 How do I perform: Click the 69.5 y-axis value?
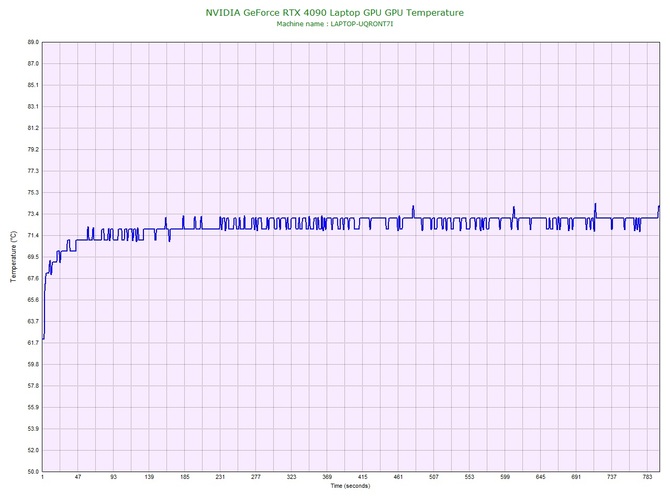(33, 257)
